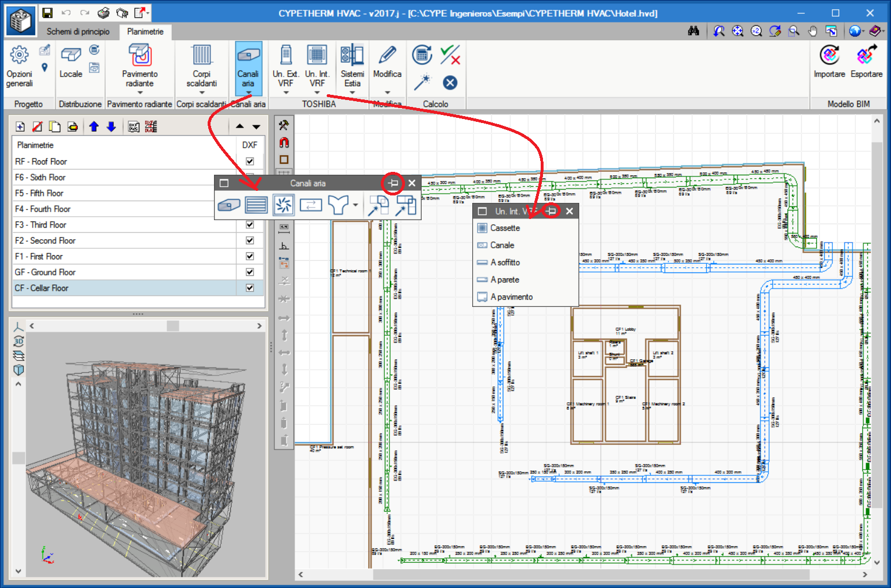The height and width of the screenshot is (588, 891).
Task: Click the zoom window selection icon
Action: 794,31
